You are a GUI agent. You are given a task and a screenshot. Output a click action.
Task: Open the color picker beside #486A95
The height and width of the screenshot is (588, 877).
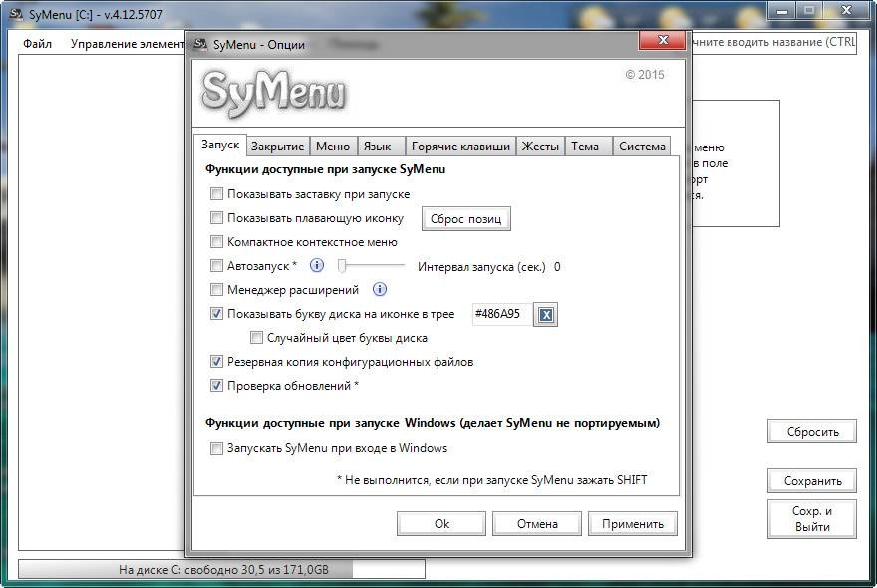coord(545,314)
